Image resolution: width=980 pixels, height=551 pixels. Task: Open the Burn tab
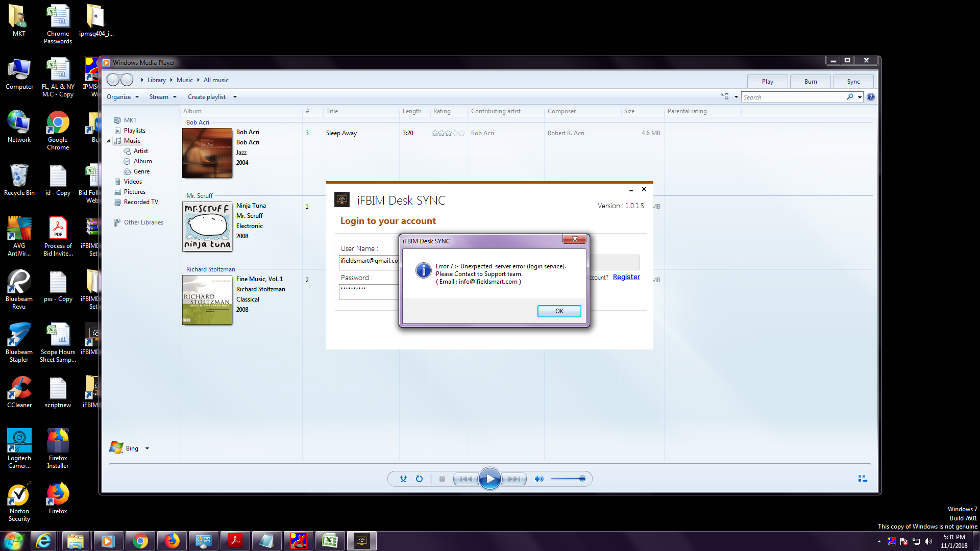pos(810,82)
